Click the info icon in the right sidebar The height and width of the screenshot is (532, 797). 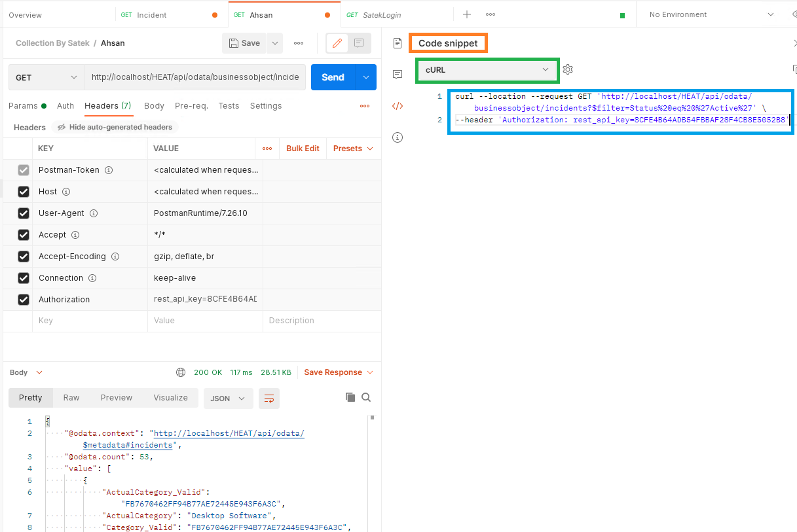(x=398, y=137)
